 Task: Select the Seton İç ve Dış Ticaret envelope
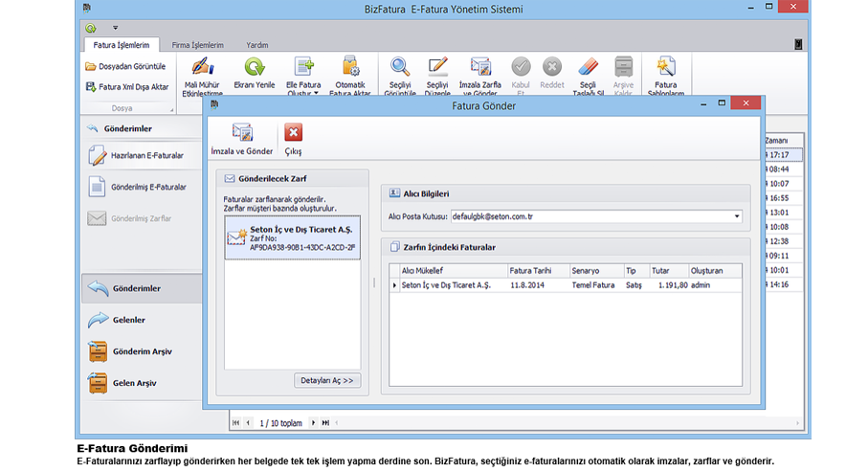(x=291, y=237)
